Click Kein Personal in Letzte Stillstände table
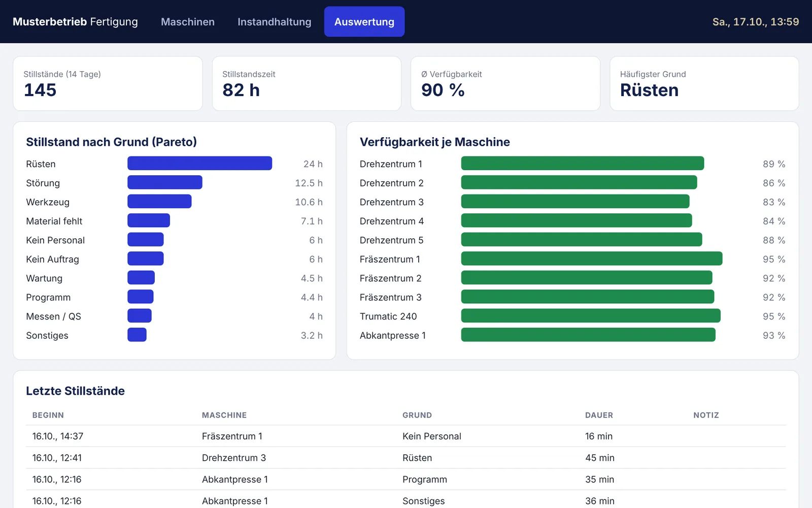 tap(432, 436)
